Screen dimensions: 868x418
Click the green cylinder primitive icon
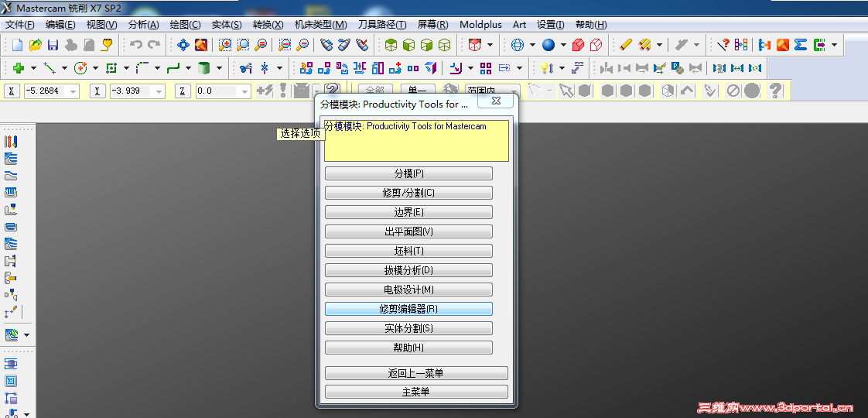204,68
